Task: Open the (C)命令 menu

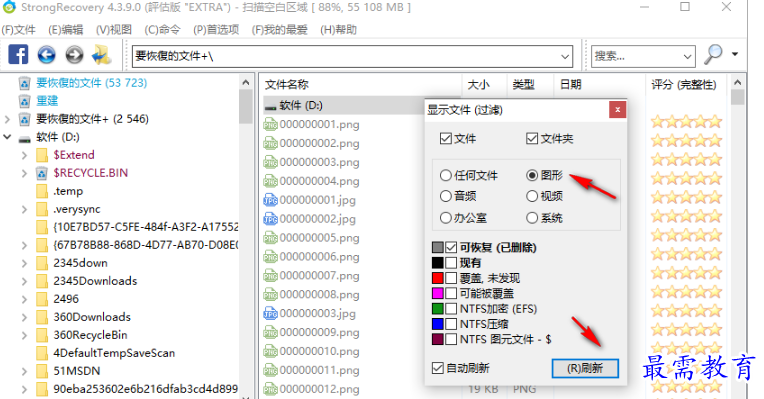Action: point(162,30)
